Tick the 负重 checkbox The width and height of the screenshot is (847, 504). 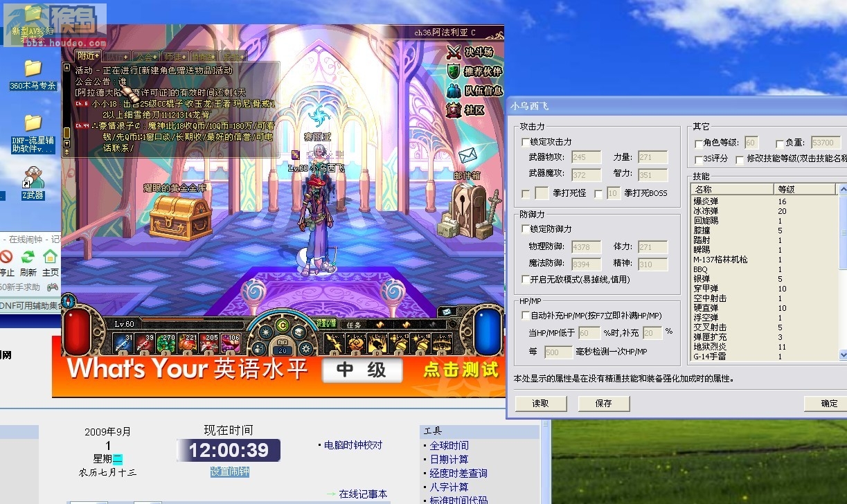[780, 143]
